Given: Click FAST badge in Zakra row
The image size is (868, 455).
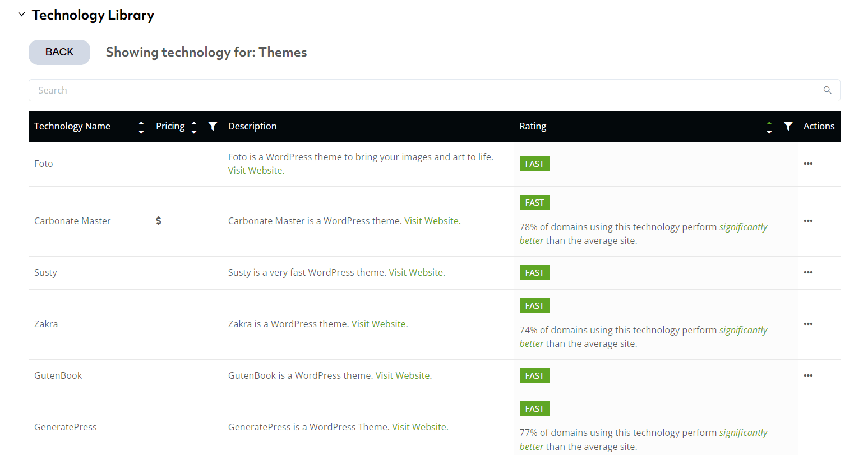Looking at the screenshot, I should [534, 305].
